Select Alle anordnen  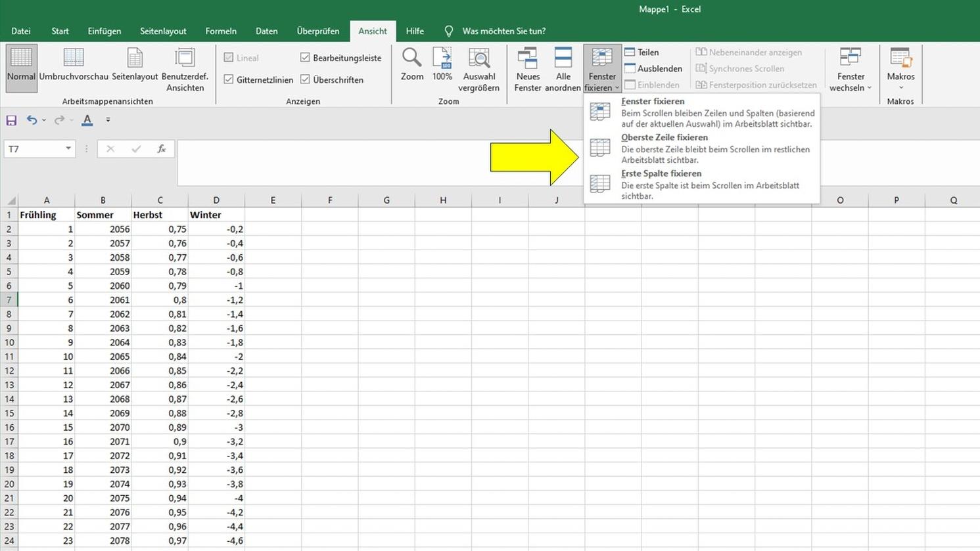pyautogui.click(x=563, y=66)
